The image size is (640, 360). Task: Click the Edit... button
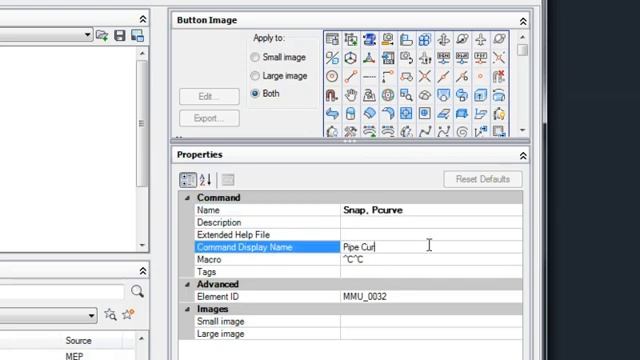click(x=209, y=97)
